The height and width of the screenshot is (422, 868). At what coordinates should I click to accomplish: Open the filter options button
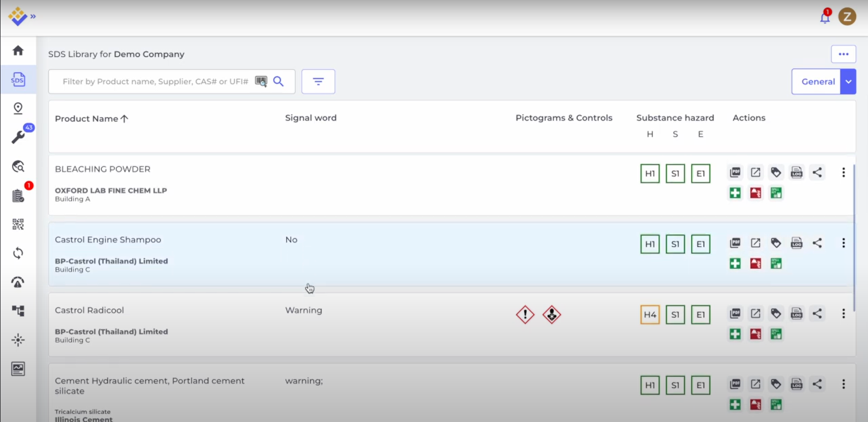click(318, 81)
